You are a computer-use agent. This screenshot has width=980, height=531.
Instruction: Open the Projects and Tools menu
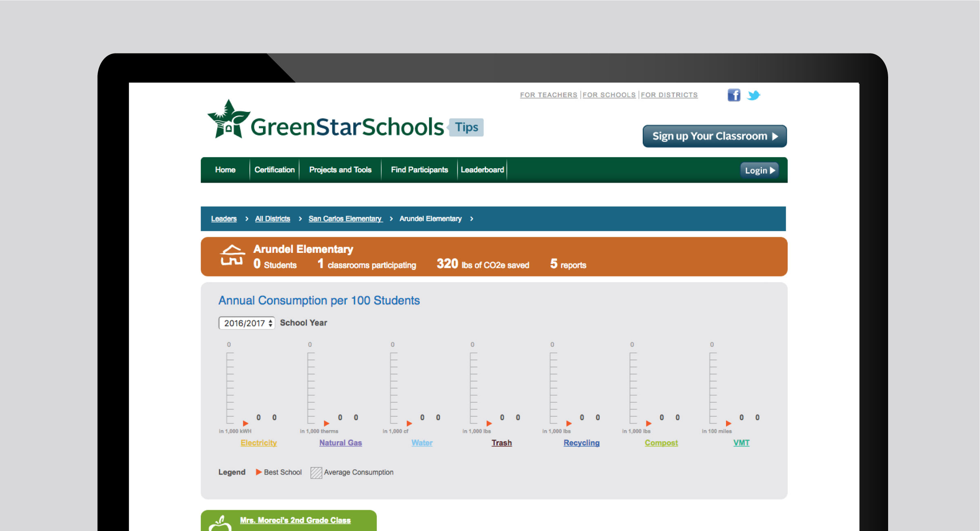pyautogui.click(x=340, y=170)
